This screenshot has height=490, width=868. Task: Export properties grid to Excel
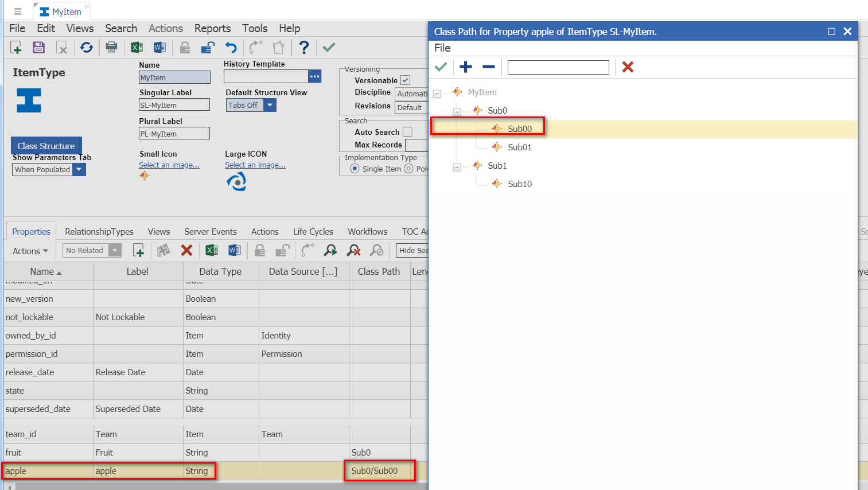(212, 250)
